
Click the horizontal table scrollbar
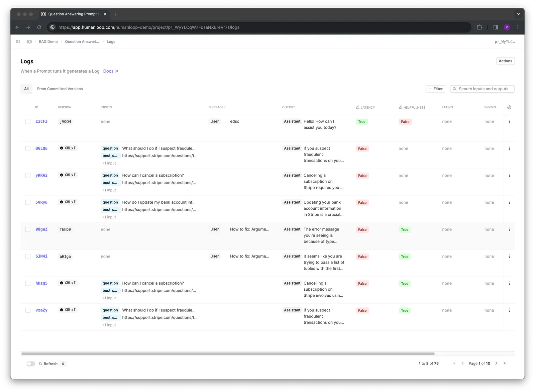228,354
